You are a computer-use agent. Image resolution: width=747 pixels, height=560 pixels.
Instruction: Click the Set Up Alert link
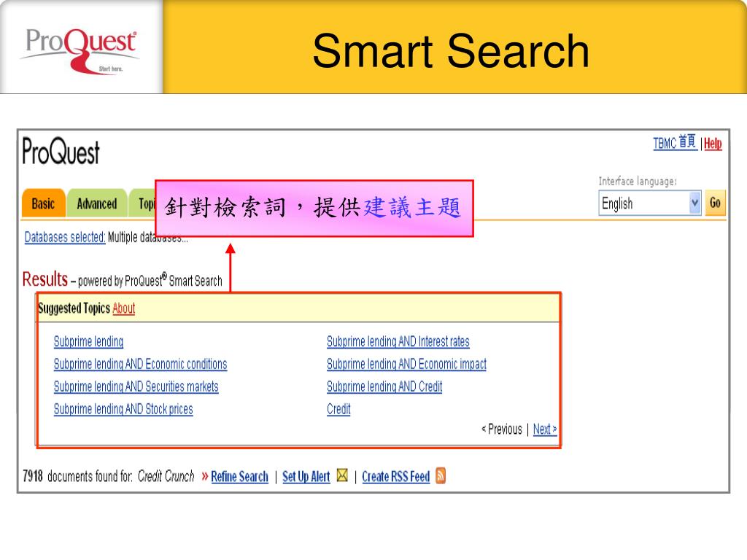point(306,476)
